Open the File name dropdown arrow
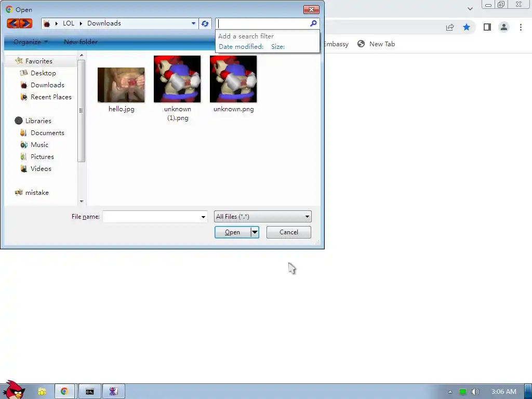The image size is (532, 399). pos(203,217)
